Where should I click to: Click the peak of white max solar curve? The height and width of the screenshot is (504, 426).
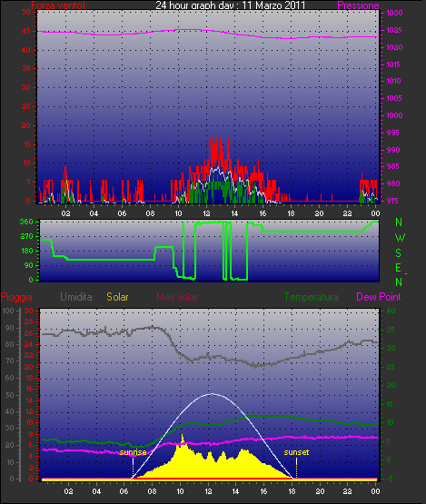pyautogui.click(x=212, y=394)
